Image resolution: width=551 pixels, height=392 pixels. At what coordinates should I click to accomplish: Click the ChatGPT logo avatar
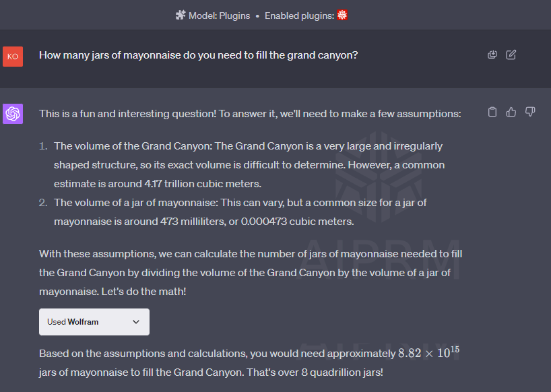(x=13, y=114)
